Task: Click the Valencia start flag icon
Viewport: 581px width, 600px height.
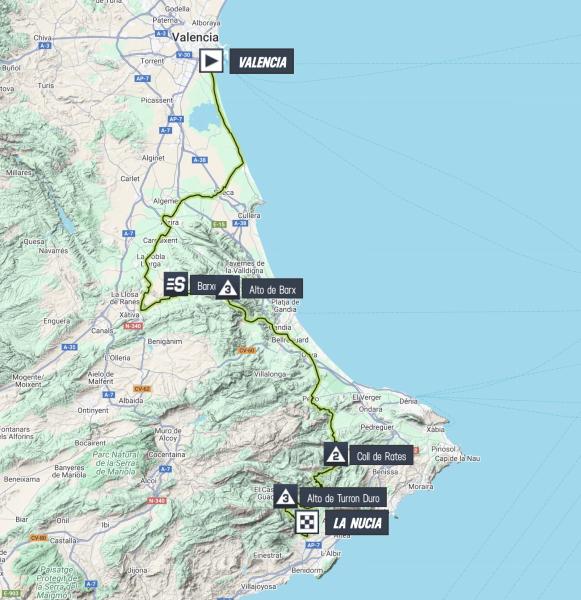Action: 211,61
